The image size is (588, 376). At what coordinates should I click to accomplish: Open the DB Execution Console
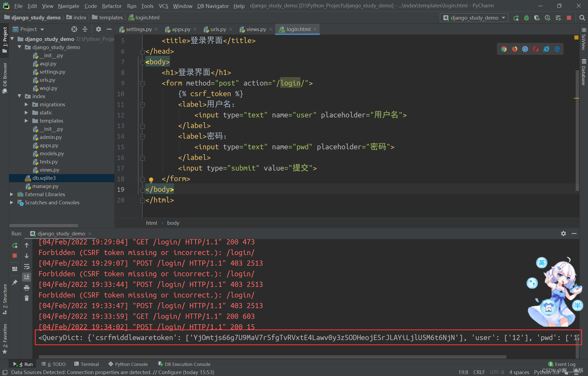[184, 364]
